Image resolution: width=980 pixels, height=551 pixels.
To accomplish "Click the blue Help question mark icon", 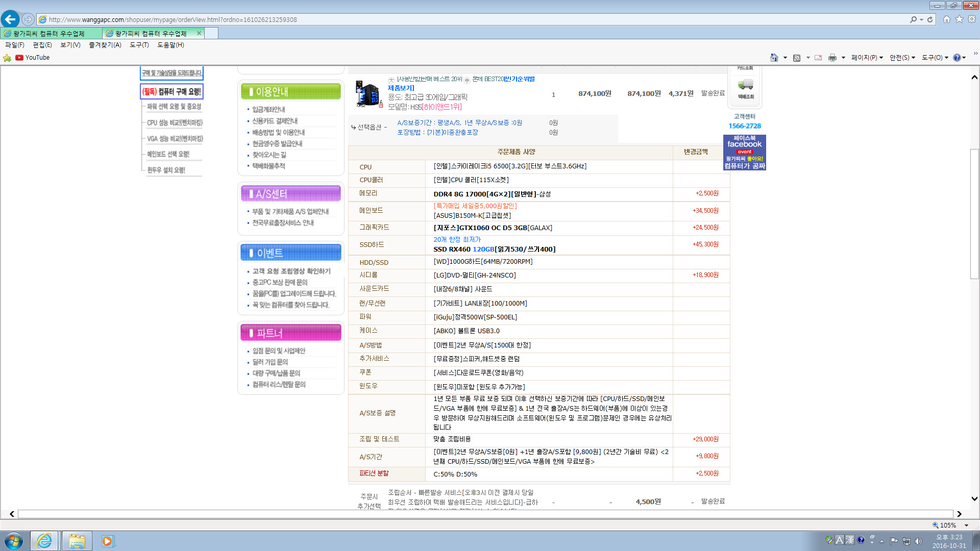I will tap(957, 58).
